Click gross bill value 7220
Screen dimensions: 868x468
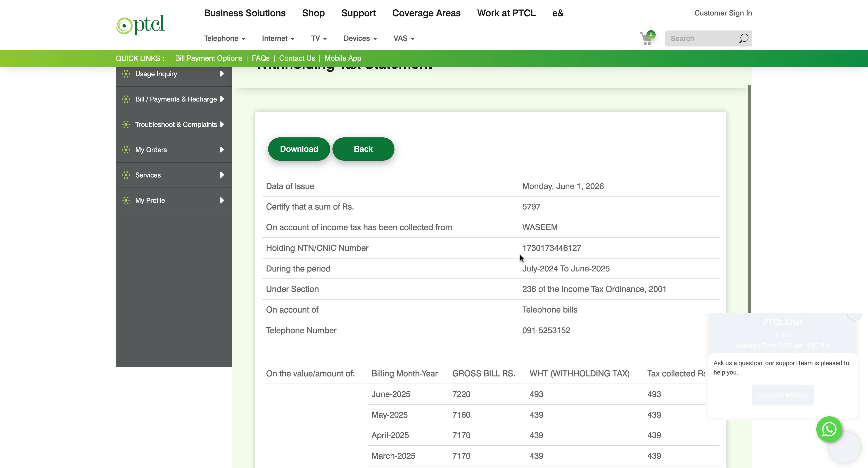tap(461, 394)
